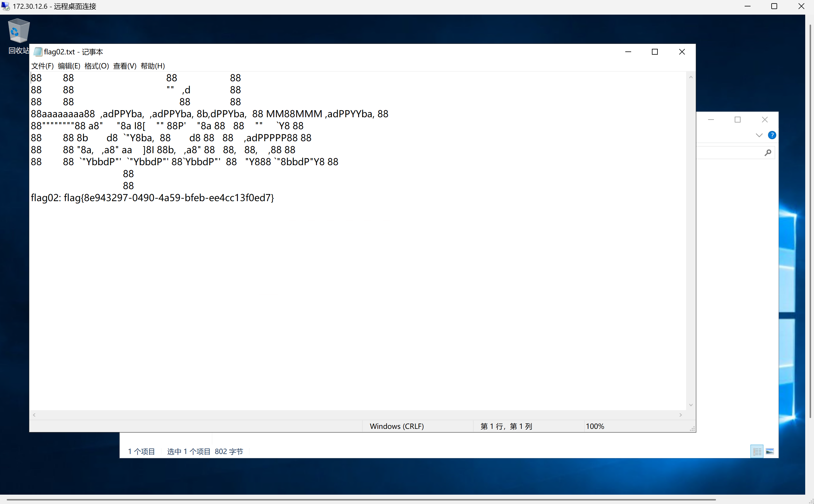Click the Remote Desktop connection title icon
The width and height of the screenshot is (814, 504).
tap(5, 6)
